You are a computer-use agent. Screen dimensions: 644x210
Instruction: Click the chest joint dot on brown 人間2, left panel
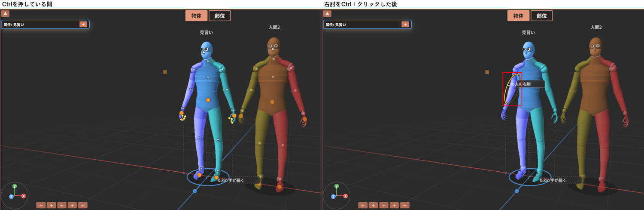(x=272, y=77)
